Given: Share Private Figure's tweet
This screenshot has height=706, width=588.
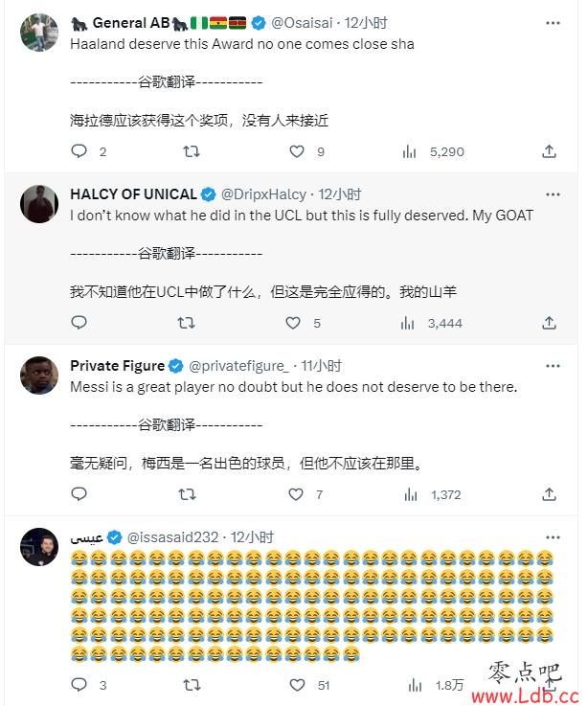Looking at the screenshot, I should 549,494.
